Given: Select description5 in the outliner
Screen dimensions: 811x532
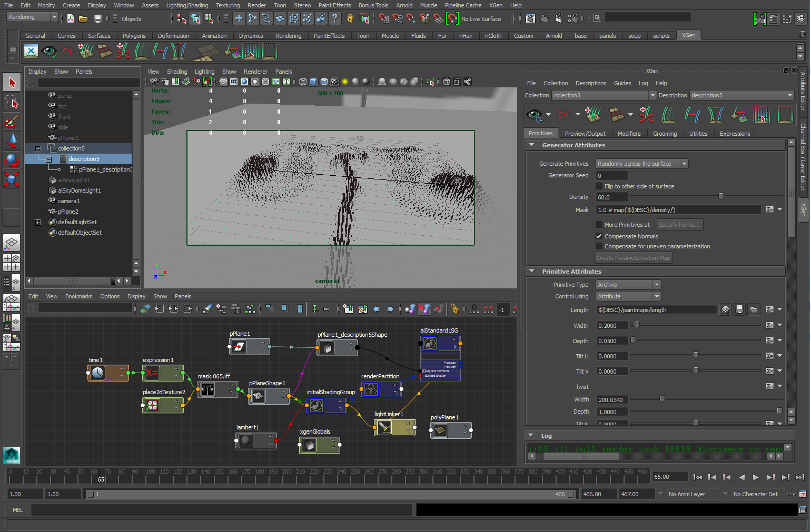Looking at the screenshot, I should [x=84, y=159].
